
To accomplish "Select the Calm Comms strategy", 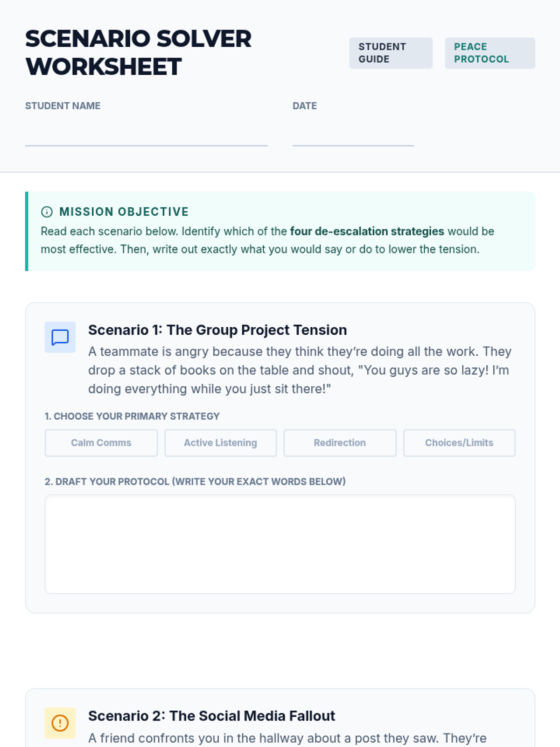I will point(101,443).
